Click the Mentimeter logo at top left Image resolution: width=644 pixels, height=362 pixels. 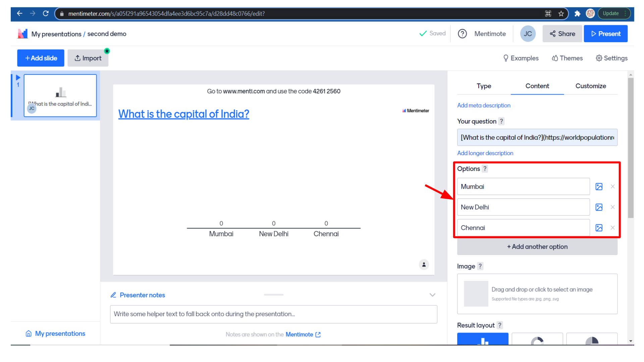coord(22,34)
